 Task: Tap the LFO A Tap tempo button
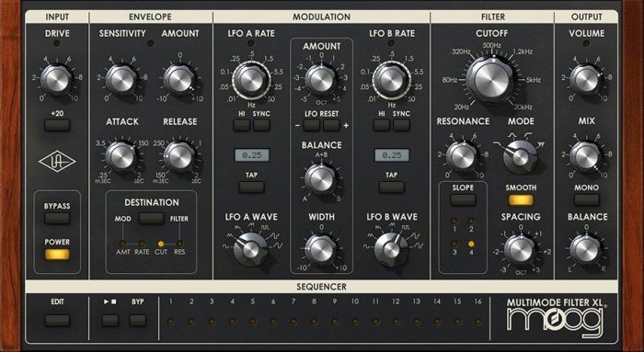(x=251, y=187)
